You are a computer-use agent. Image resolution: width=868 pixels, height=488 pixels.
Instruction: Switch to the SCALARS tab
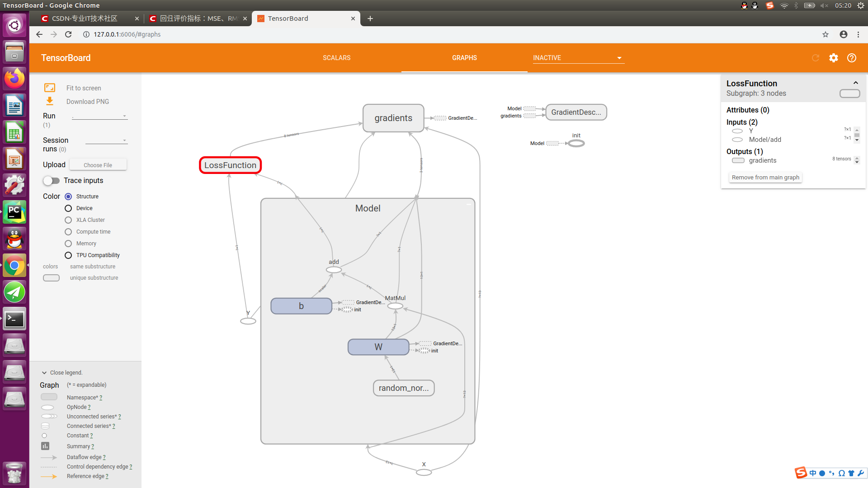[x=337, y=58]
